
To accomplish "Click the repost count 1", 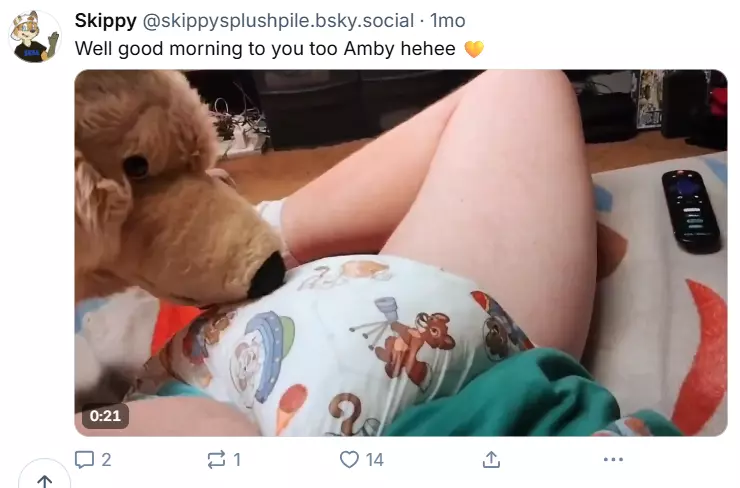I will pyautogui.click(x=237, y=460).
